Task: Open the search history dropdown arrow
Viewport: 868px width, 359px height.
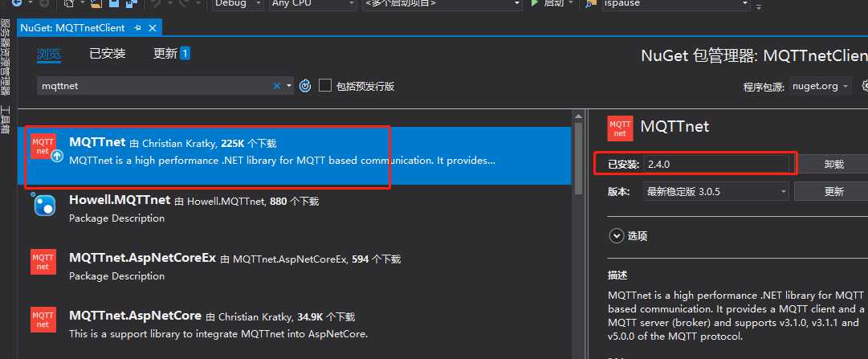Action: [x=289, y=86]
